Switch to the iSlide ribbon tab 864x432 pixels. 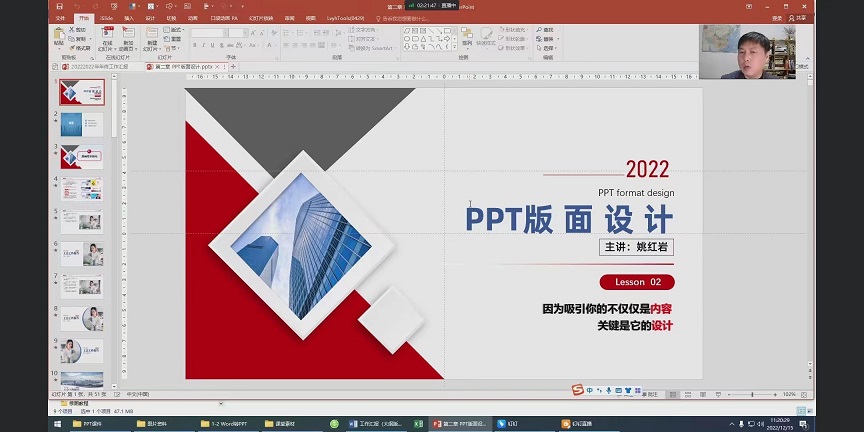pyautogui.click(x=106, y=18)
